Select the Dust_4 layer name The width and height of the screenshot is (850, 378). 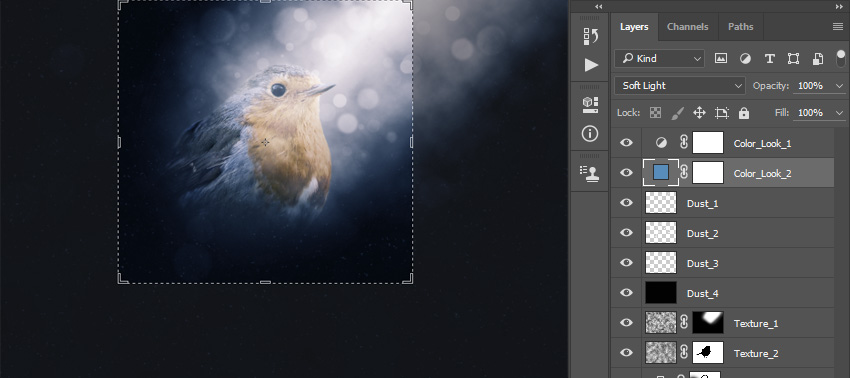(x=703, y=294)
